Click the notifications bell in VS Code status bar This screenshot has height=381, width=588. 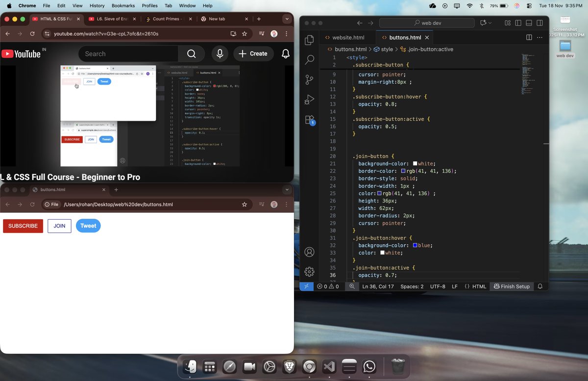(x=540, y=286)
